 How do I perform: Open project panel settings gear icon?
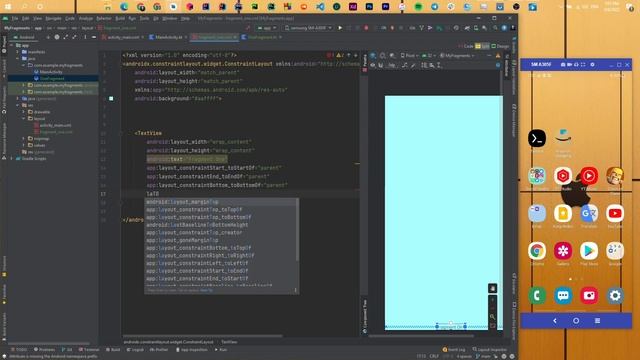coord(85,37)
